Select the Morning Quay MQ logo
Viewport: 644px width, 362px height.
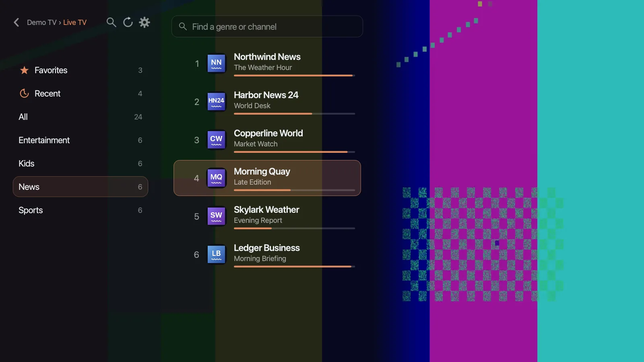[216, 178]
